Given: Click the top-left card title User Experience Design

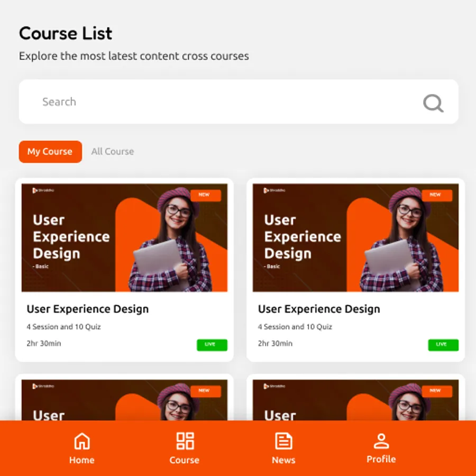Looking at the screenshot, I should (x=88, y=309).
